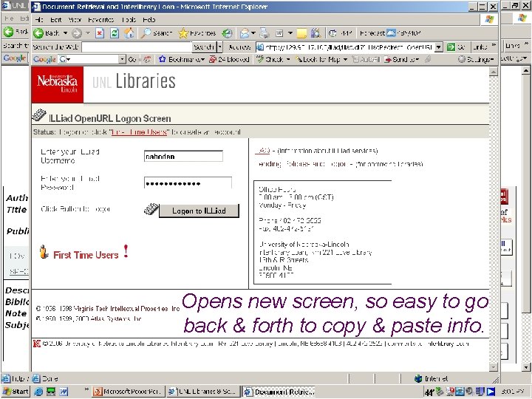Click Send to on Google toolbar
The image size is (532, 399).
400,59
